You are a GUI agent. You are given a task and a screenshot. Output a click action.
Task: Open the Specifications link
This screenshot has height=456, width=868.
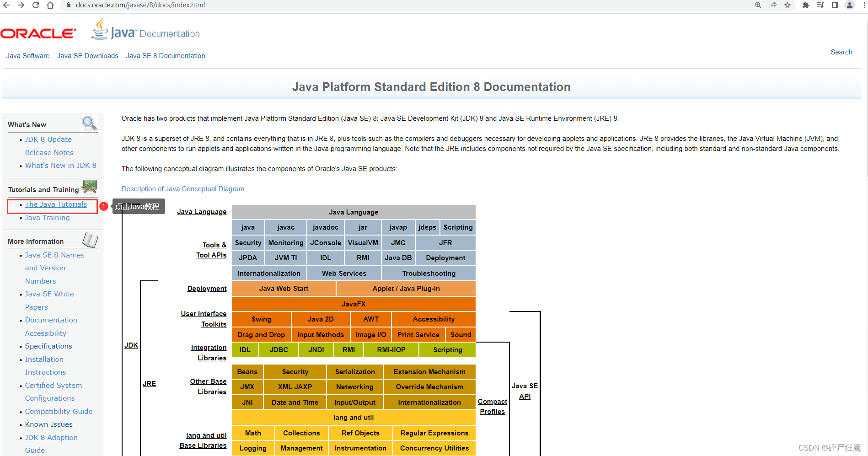tap(48, 346)
